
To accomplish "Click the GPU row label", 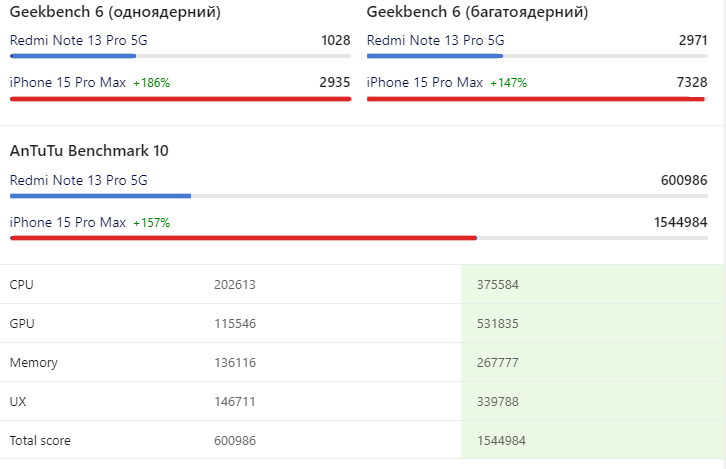I will [x=22, y=324].
